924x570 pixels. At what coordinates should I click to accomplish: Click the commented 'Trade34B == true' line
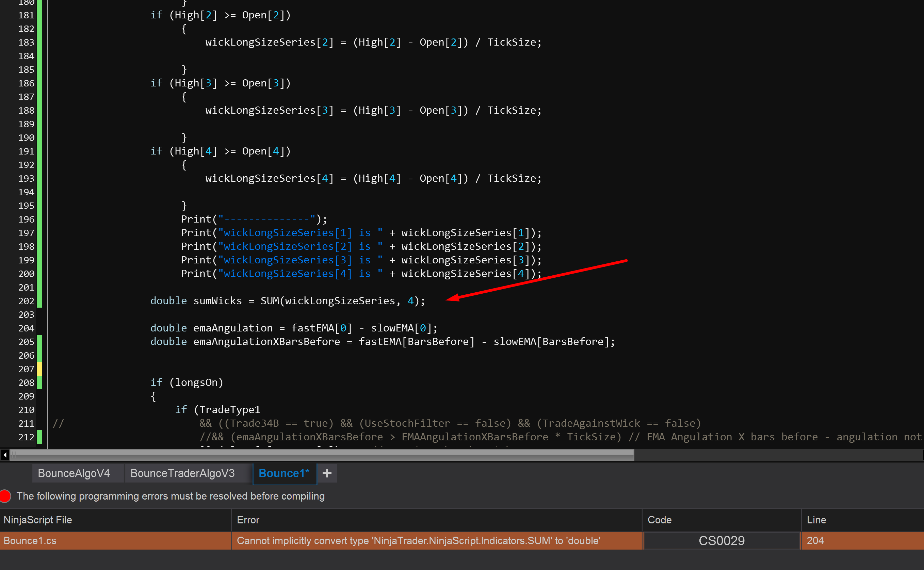(x=450, y=423)
